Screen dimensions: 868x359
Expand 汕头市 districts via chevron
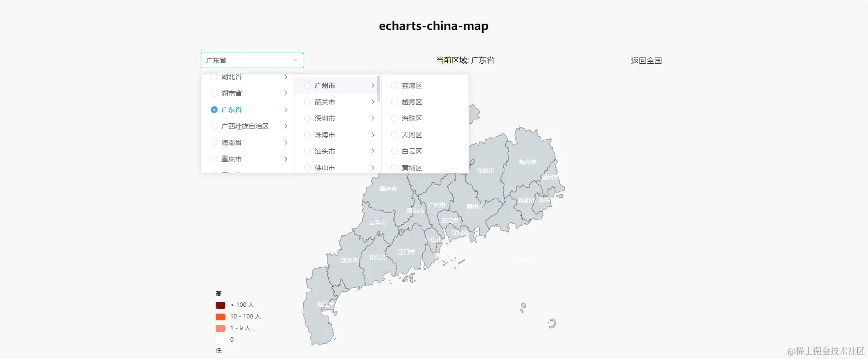point(373,151)
